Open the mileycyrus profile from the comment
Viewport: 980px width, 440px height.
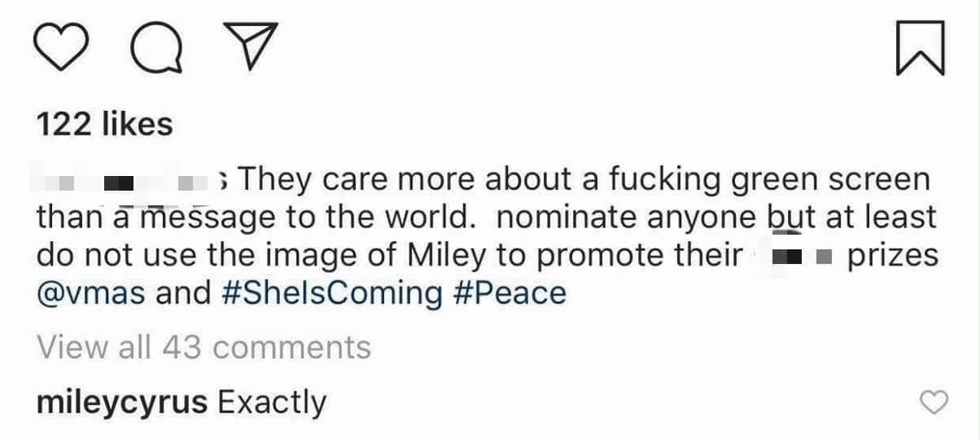point(123,403)
